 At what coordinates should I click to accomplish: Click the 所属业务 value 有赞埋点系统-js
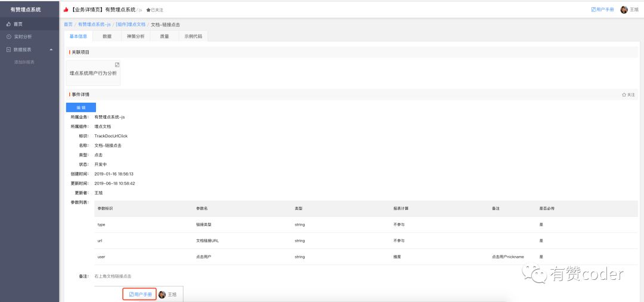(110, 117)
